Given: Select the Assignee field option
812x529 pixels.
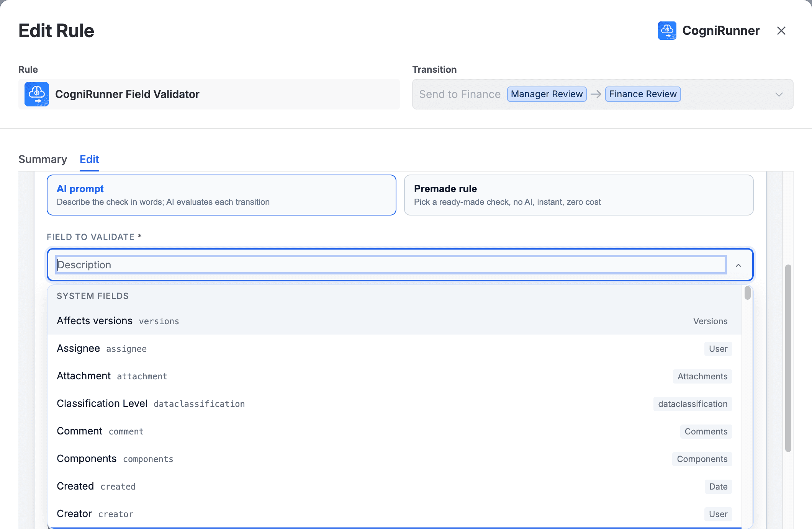Looking at the screenshot, I should (x=394, y=349).
